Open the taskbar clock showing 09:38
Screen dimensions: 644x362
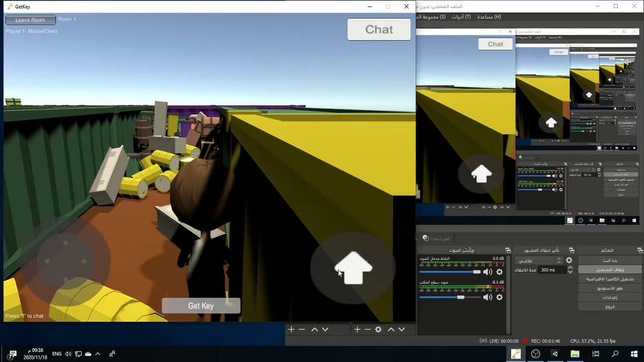[36, 354]
